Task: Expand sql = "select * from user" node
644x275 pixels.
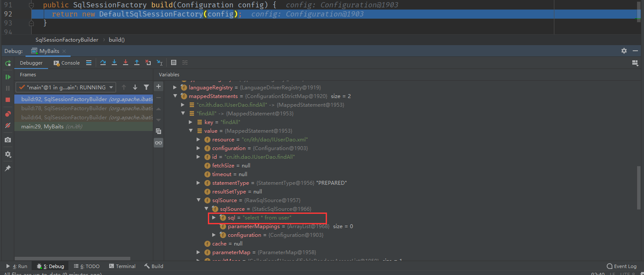Action: click(214, 218)
